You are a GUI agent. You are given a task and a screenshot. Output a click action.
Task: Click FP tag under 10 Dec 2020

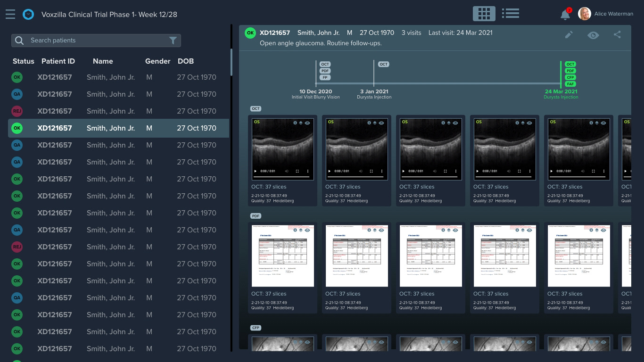325,77
